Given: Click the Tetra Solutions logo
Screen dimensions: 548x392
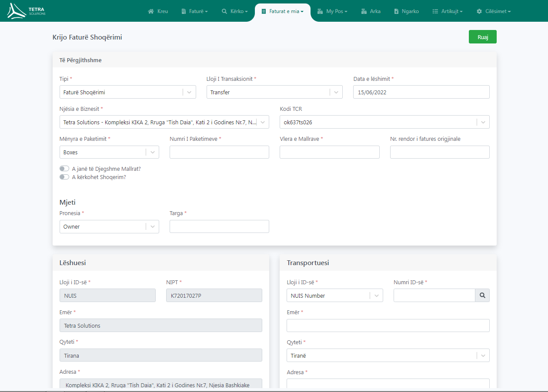Looking at the screenshot, I should 26,11.
